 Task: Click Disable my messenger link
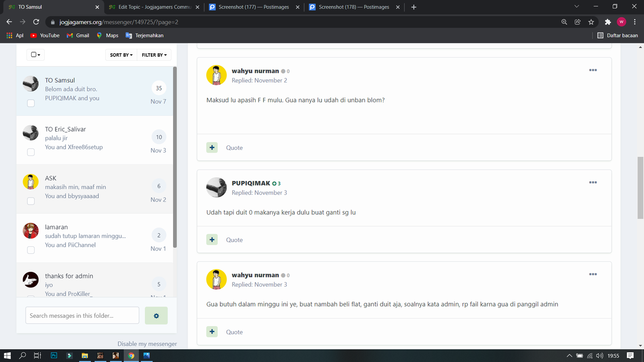coord(147,344)
